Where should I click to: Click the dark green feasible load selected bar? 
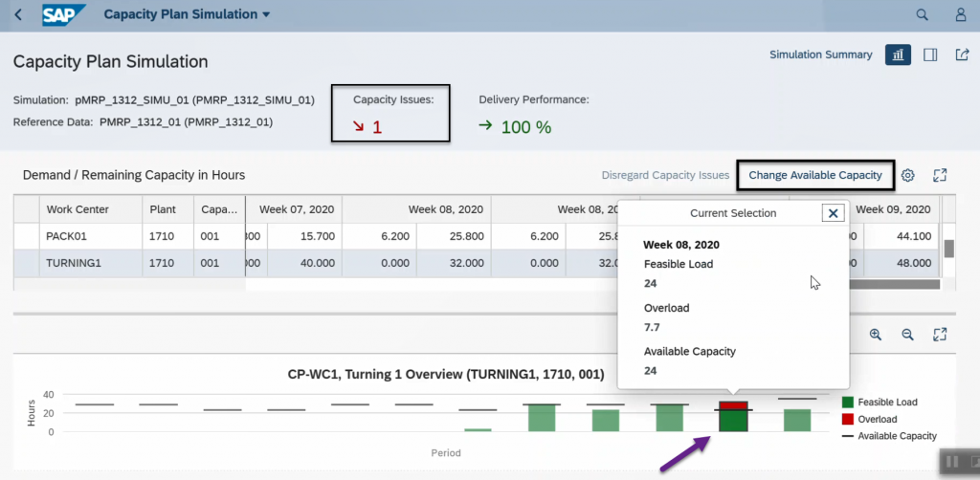tap(732, 420)
